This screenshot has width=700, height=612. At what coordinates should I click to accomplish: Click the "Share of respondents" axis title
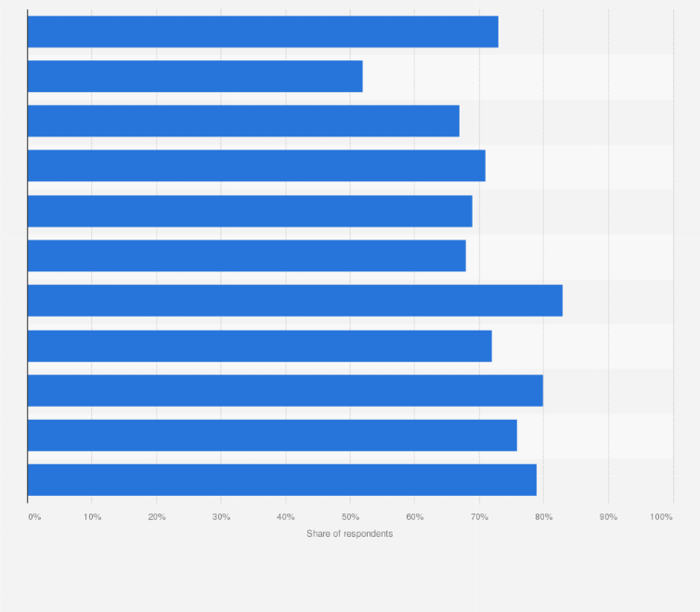coord(350,534)
